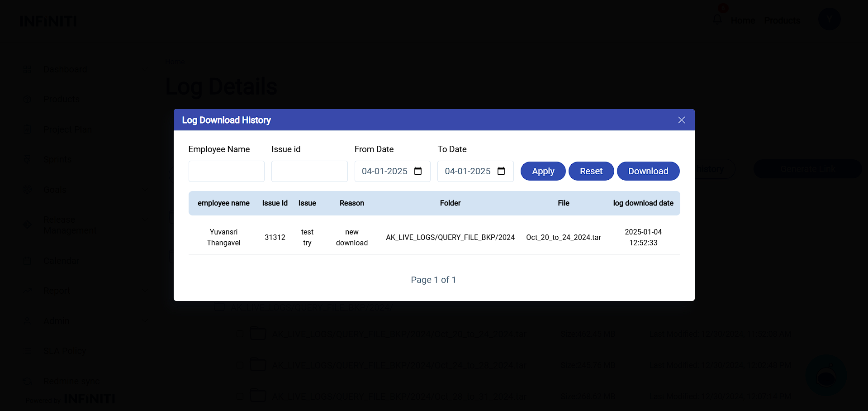Click the folder icon for Oct_24_to_28_2024.tar

258,365
